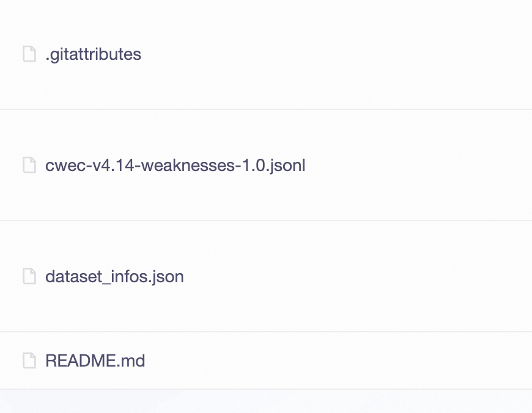532x413 pixels.
Task: Click the divider line above README.md row
Action: (x=266, y=332)
